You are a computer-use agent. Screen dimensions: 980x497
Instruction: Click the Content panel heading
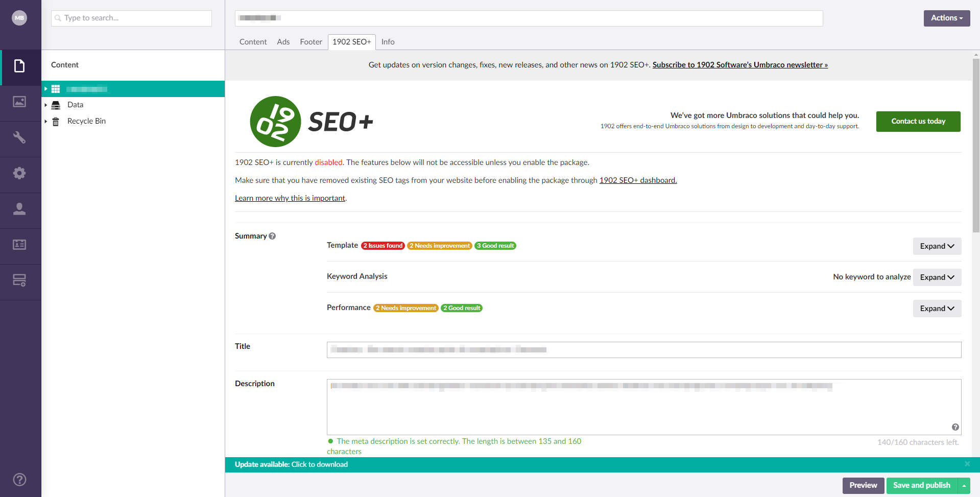click(65, 65)
